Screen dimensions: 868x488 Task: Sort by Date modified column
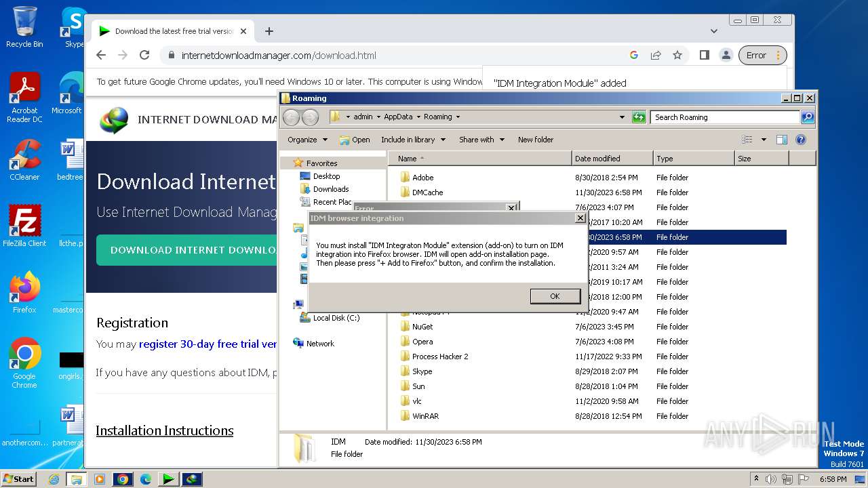tap(612, 159)
